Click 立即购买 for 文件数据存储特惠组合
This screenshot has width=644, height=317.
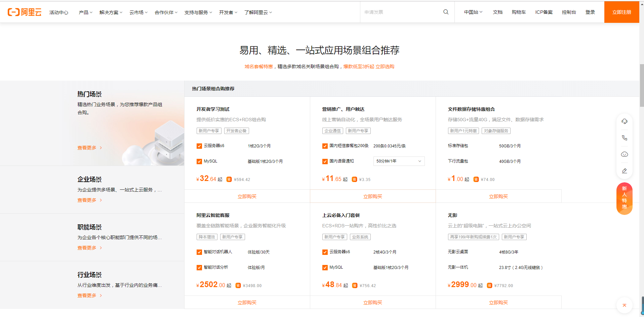tap(498, 196)
